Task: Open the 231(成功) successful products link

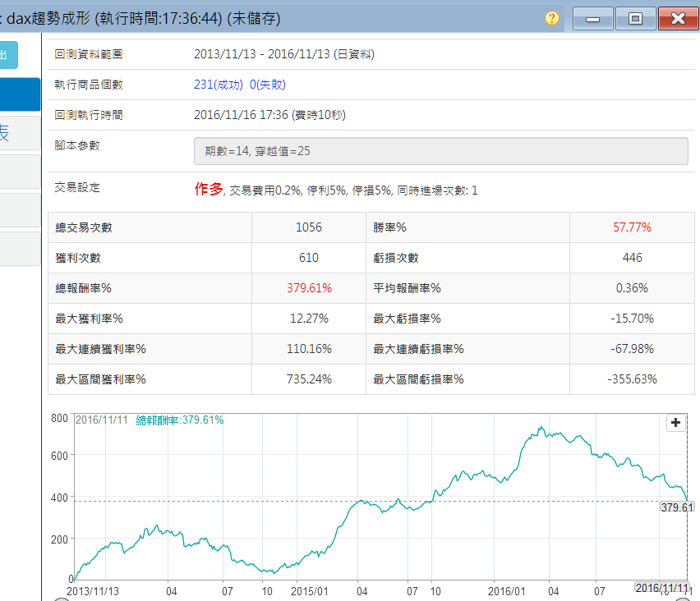Action: (219, 85)
